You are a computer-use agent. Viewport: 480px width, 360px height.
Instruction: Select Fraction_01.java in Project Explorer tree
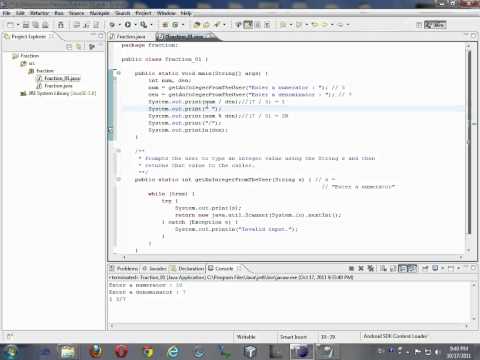pyautogui.click(x=59, y=78)
